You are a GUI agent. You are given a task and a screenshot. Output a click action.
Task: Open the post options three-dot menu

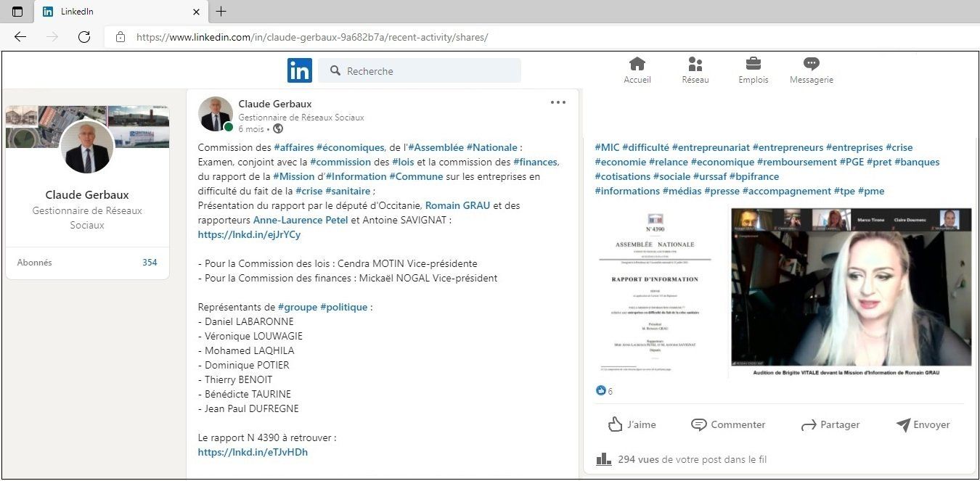pos(558,102)
